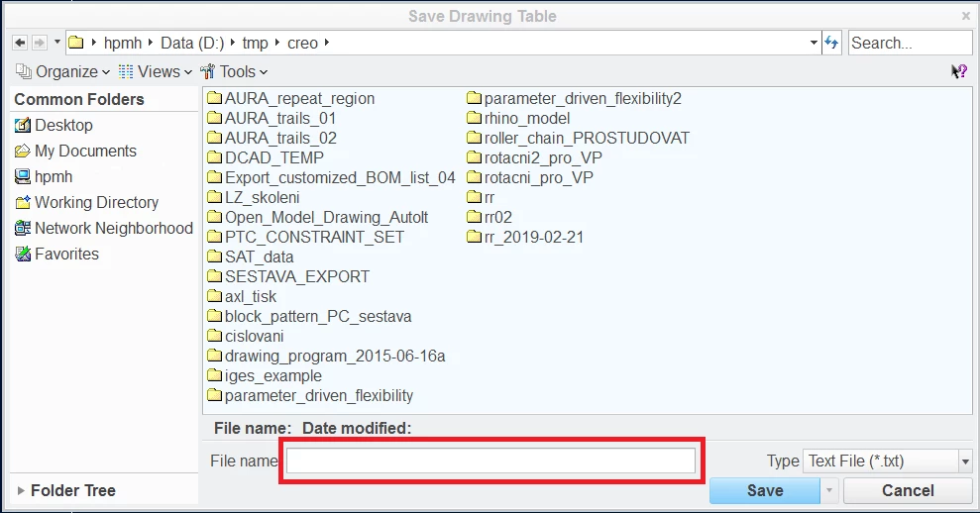Select hpmh in the path breadcrumb
The image size is (980, 513).
click(x=123, y=43)
